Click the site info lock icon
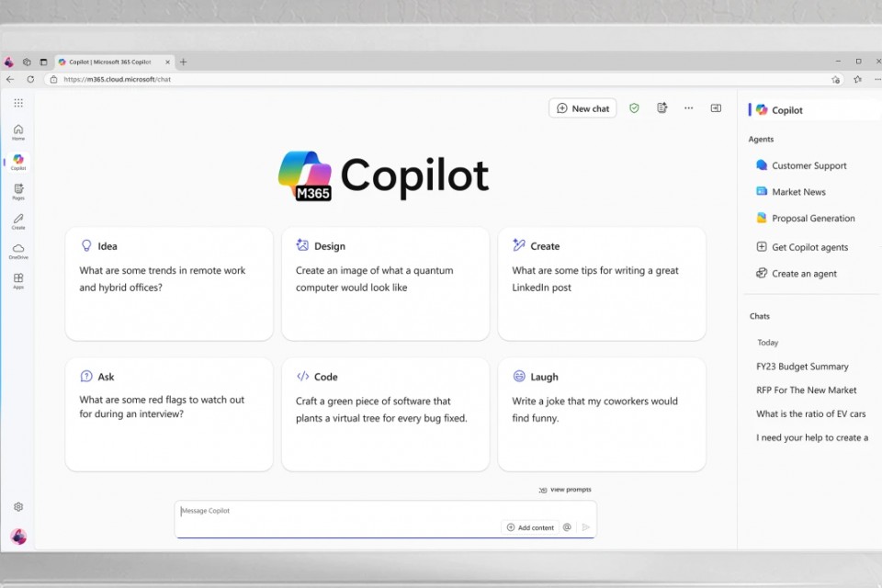Viewport: 882px width, 588px height. pyautogui.click(x=53, y=79)
